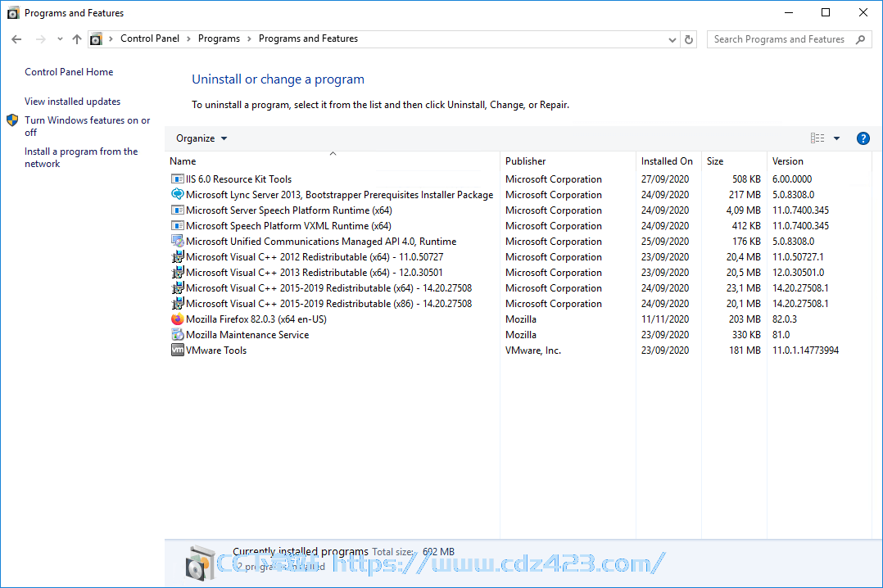The image size is (883, 588).
Task: Click the shield icon beside Turn Windows features
Action: click(x=12, y=120)
